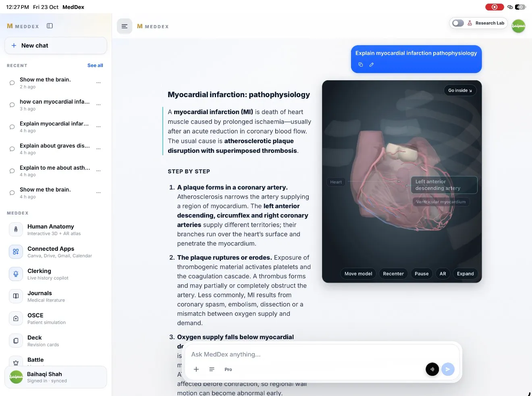Start voice input with the black waveform button
The height and width of the screenshot is (396, 532).
[x=432, y=369]
